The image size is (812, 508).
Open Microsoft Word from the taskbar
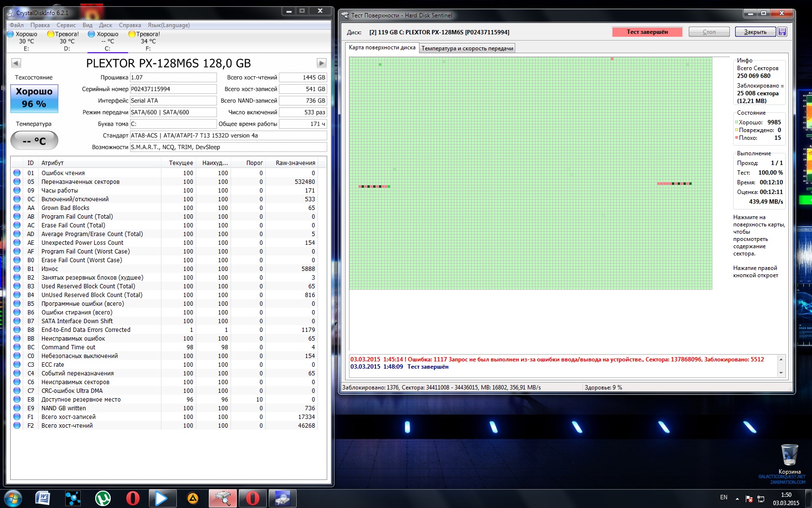click(43, 498)
